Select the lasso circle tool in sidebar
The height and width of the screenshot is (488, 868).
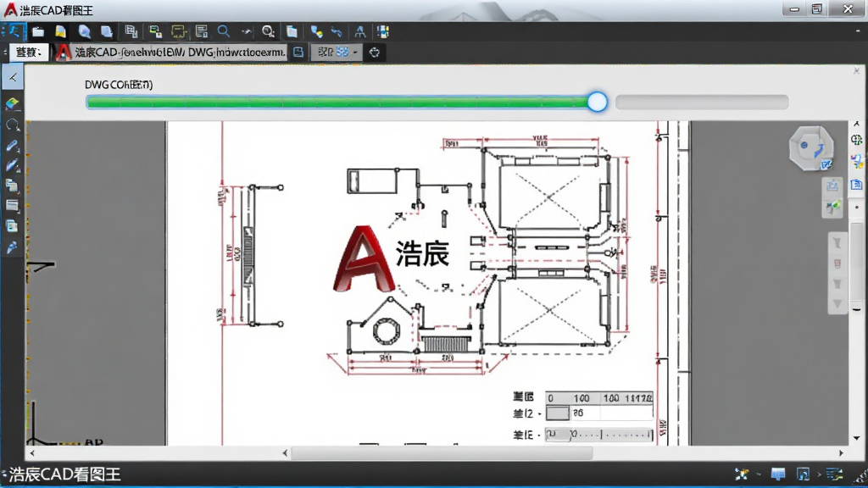12,125
